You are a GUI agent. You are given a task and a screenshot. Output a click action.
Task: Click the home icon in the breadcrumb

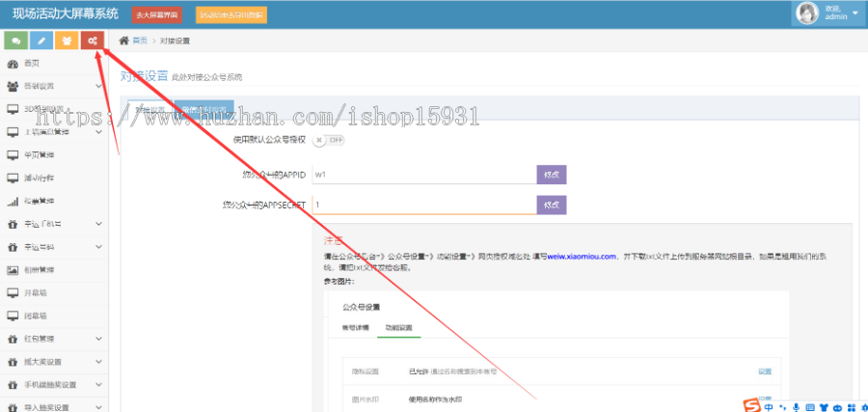[x=124, y=41]
